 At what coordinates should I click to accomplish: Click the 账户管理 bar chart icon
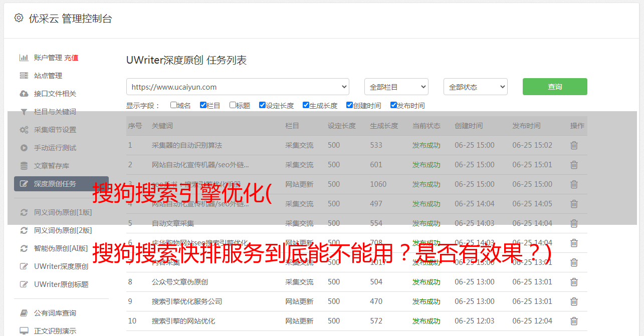(24, 58)
